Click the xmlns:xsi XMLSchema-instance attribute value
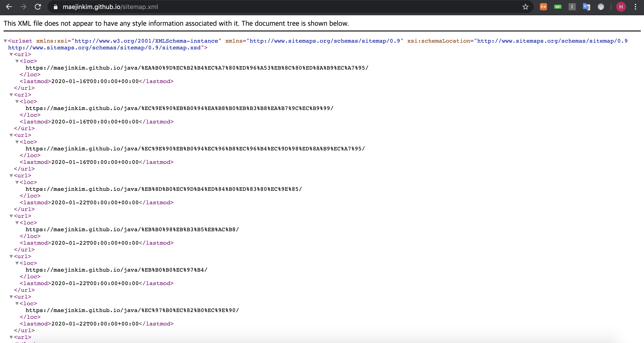The image size is (644, 343). coord(146,41)
